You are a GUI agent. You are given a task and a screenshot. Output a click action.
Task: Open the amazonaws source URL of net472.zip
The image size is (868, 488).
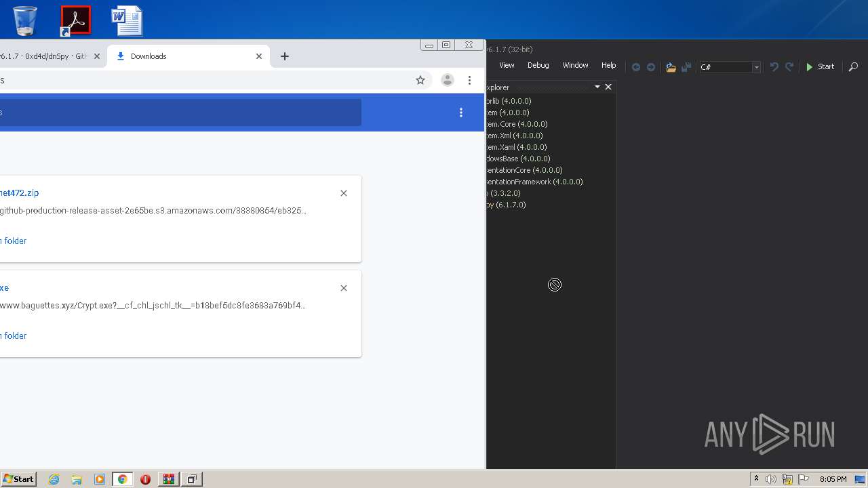coord(153,211)
